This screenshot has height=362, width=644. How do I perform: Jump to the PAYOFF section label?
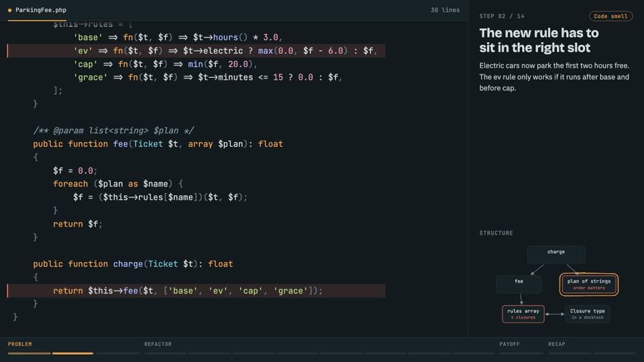point(509,344)
